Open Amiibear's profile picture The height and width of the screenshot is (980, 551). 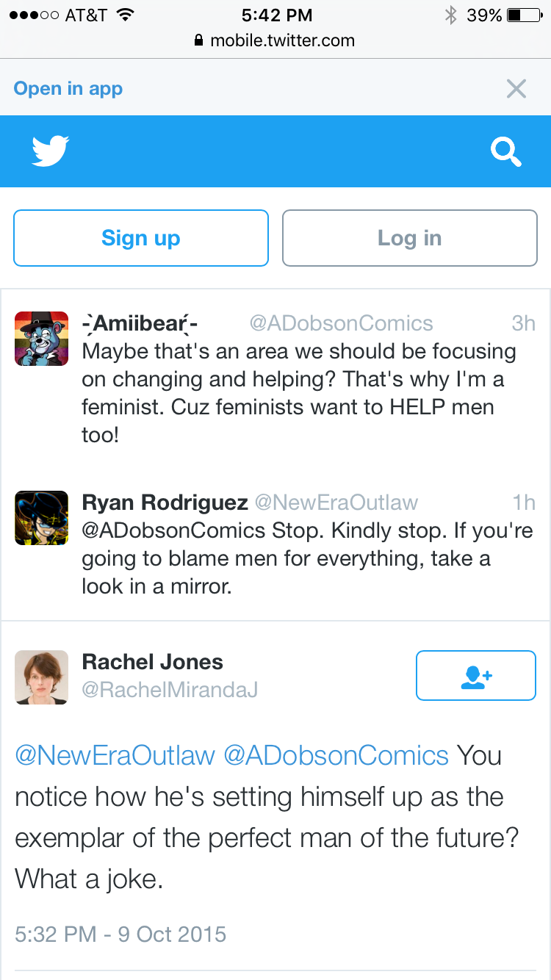[x=41, y=338]
